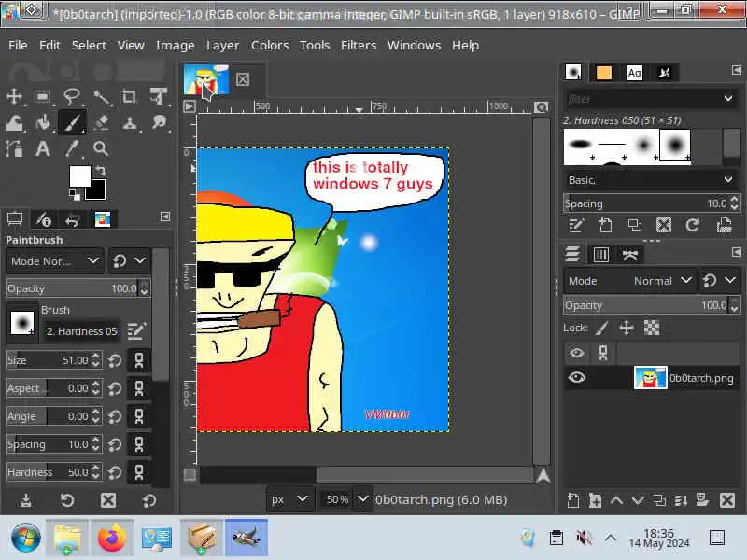Select the Unified Transform tool
This screenshot has height=560, width=747.
coord(158,97)
